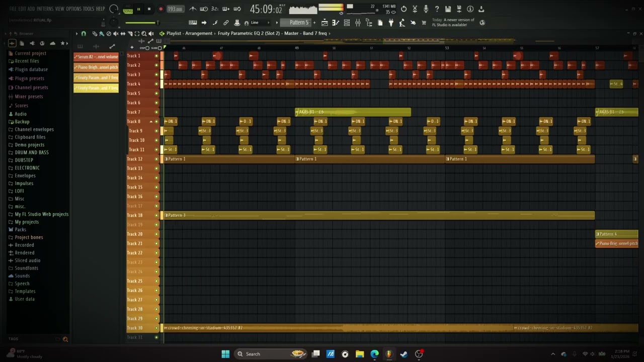The width and height of the screenshot is (644, 362).
Task: Open the VIEW menu
Action: coord(60,9)
